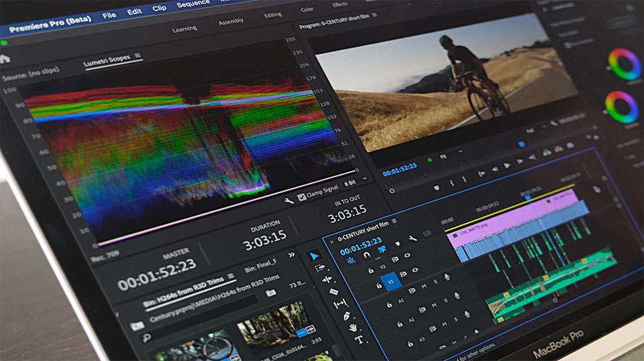
Task: Select the Type tool
Action: tap(359, 340)
